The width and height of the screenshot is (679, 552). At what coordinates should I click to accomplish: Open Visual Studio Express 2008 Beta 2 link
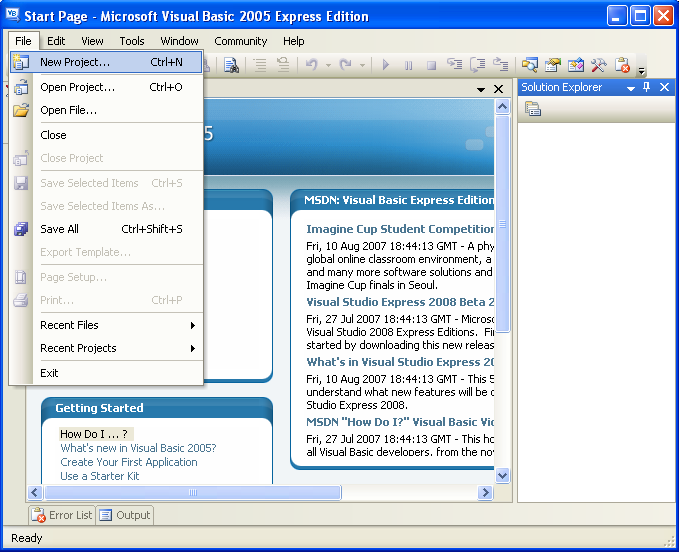click(x=400, y=302)
